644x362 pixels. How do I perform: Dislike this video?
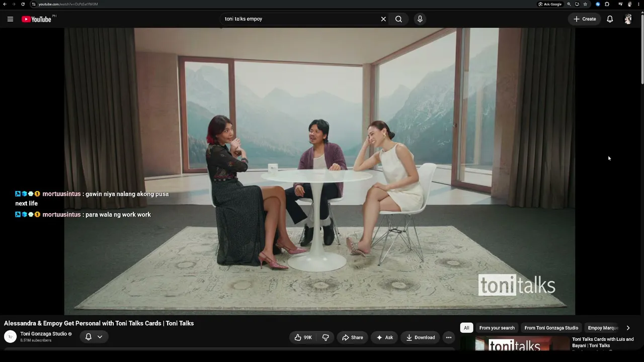coord(326,337)
